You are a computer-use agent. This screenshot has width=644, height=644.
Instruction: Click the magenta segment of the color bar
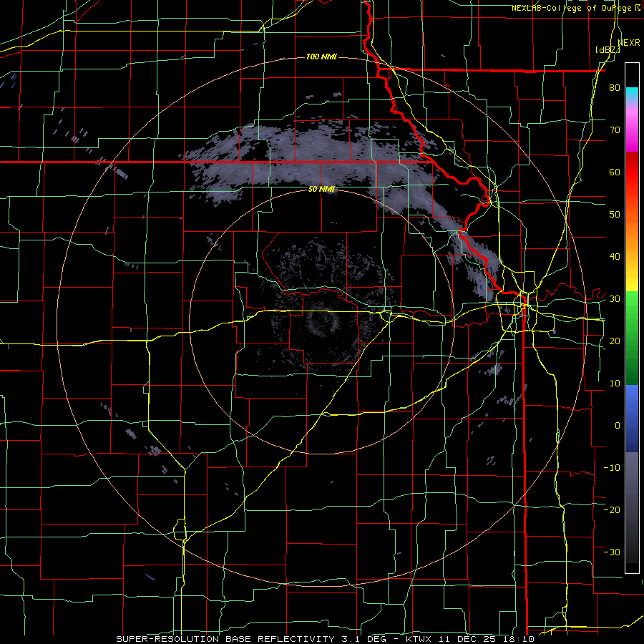[x=632, y=131]
